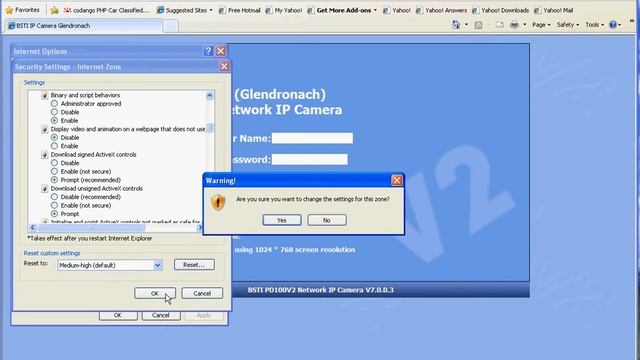This screenshot has width=640, height=360.
Task: Select Disable under Download signed ActiveX controls
Action: pos(54,163)
